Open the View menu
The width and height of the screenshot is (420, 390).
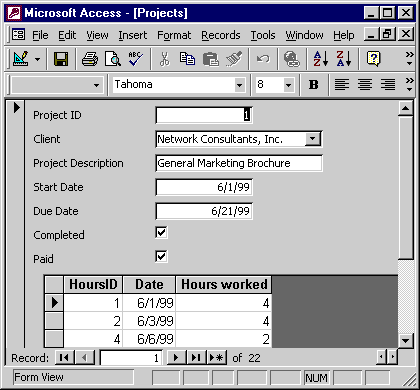tap(97, 35)
